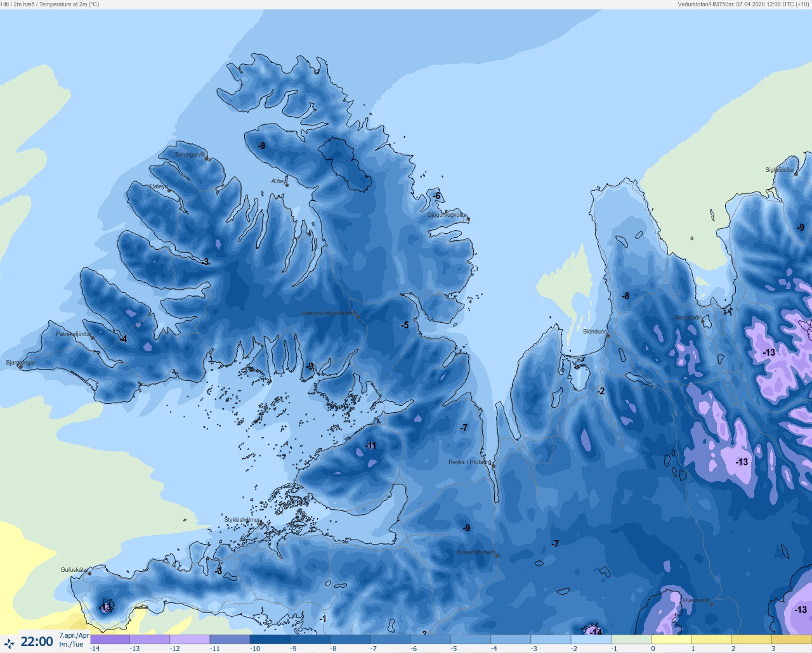This screenshot has width=812, height=653.
Task: Select the Gjögurflugvöllur station label
Action: [447, 215]
